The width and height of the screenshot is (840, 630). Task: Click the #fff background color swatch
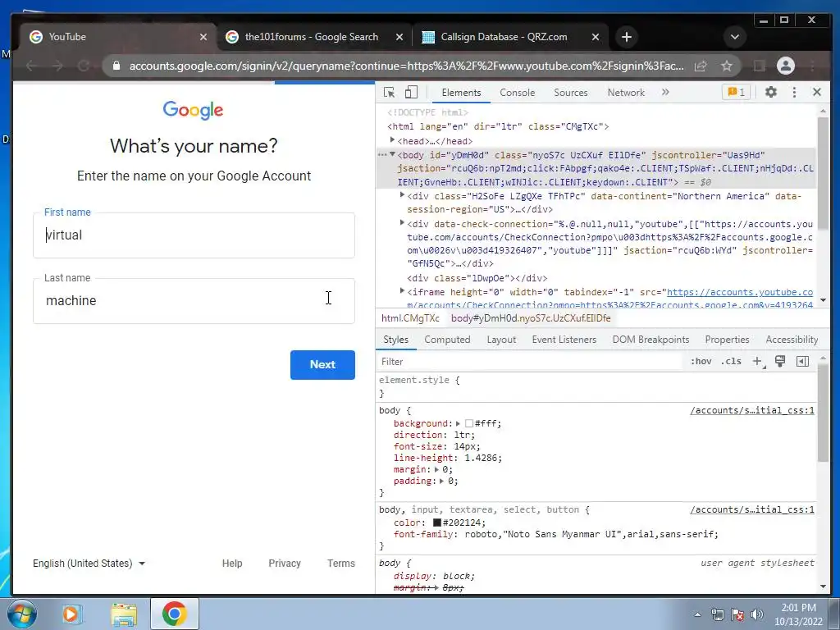pyautogui.click(x=469, y=424)
